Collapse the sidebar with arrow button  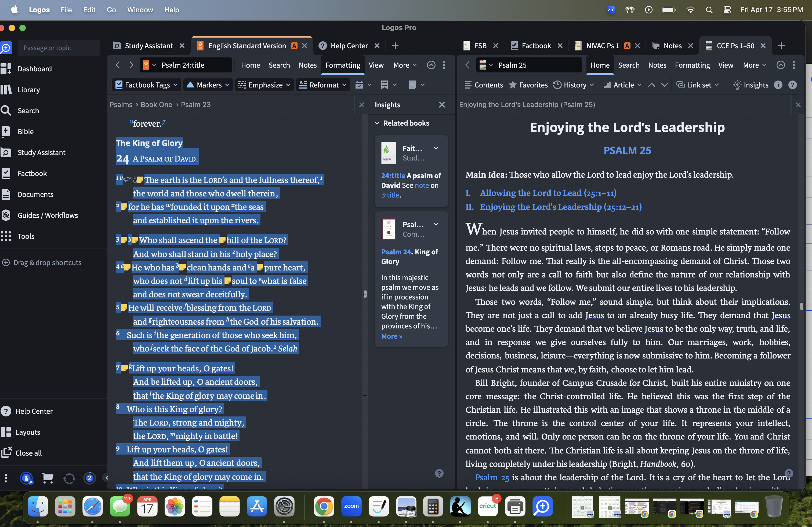(x=107, y=478)
